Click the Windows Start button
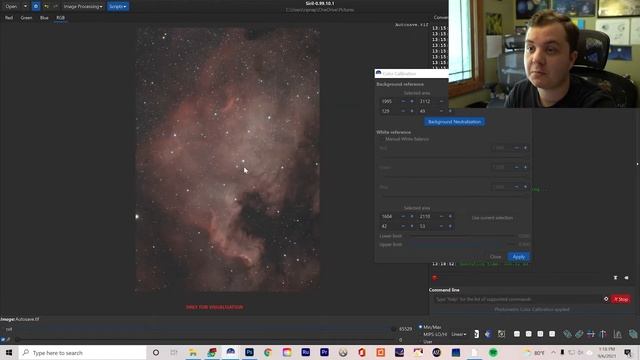 coord(9,352)
